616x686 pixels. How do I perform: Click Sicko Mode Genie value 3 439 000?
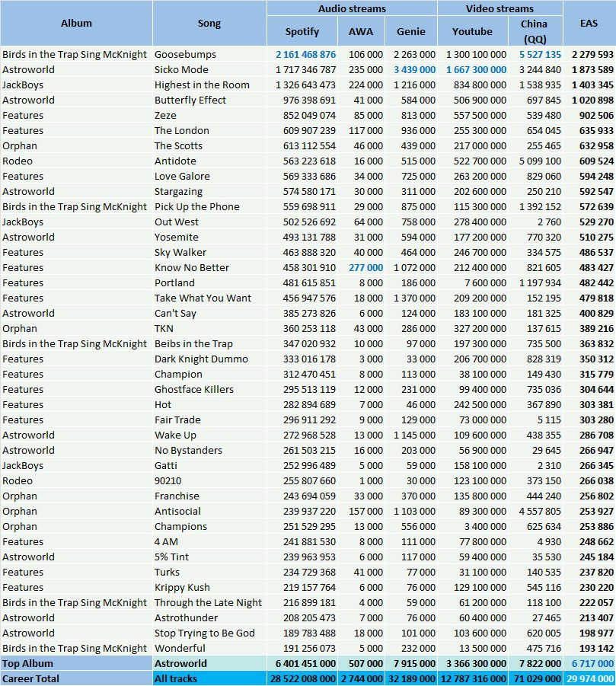414,69
